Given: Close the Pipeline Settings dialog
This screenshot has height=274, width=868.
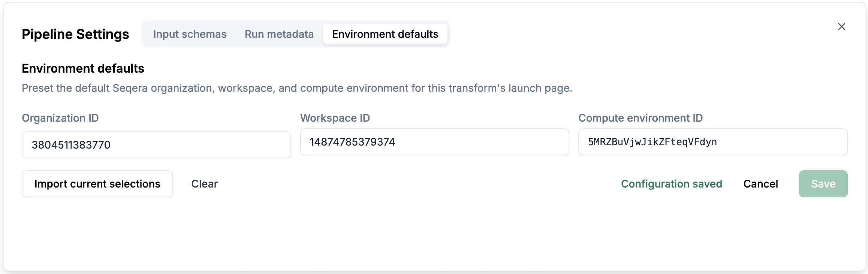Looking at the screenshot, I should click(x=841, y=27).
